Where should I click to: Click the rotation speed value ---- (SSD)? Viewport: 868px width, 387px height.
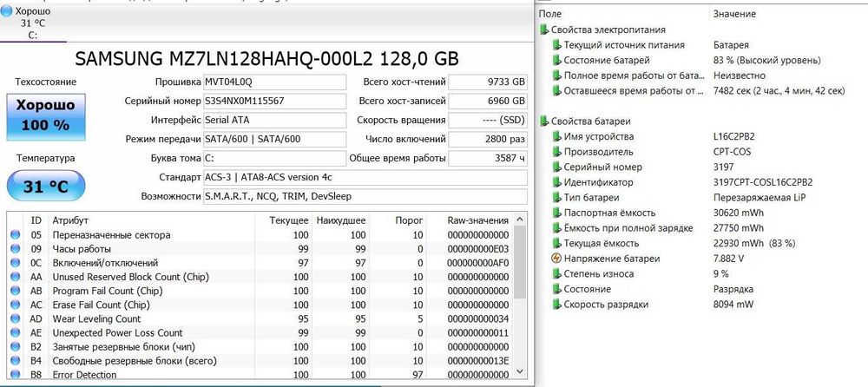point(488,120)
